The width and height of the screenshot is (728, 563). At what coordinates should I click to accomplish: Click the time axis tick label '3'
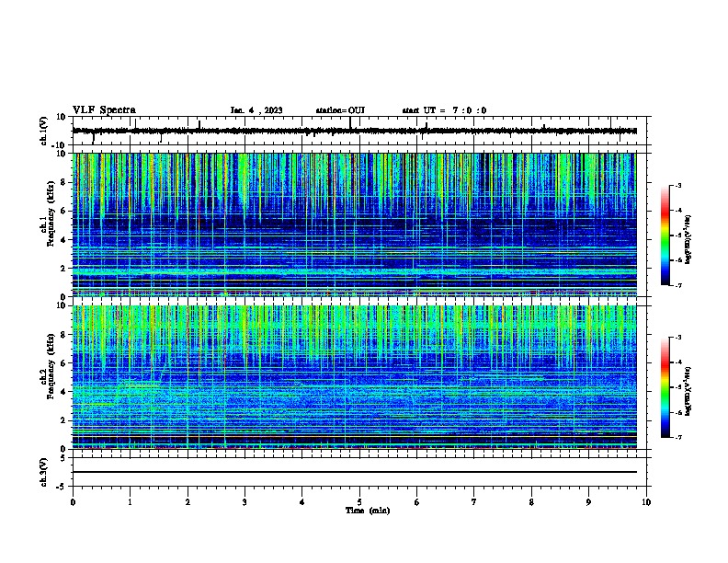(x=245, y=502)
